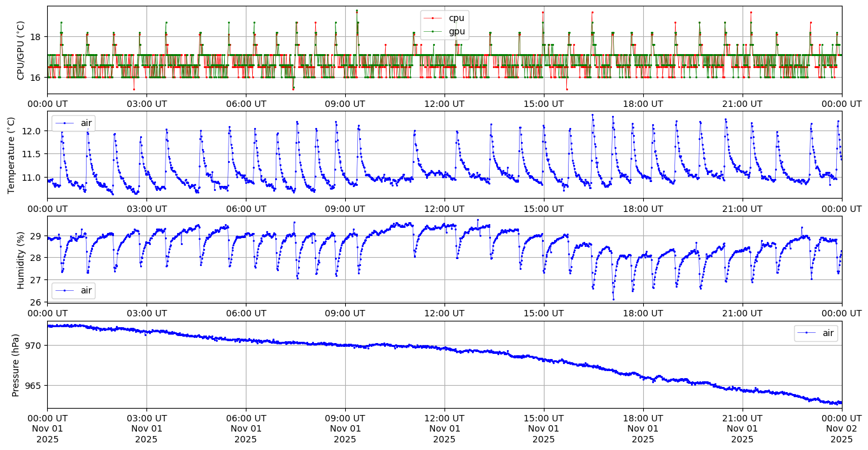Click the Temperature (°C) y-axis label
The image size is (868, 450).
pos(11,155)
